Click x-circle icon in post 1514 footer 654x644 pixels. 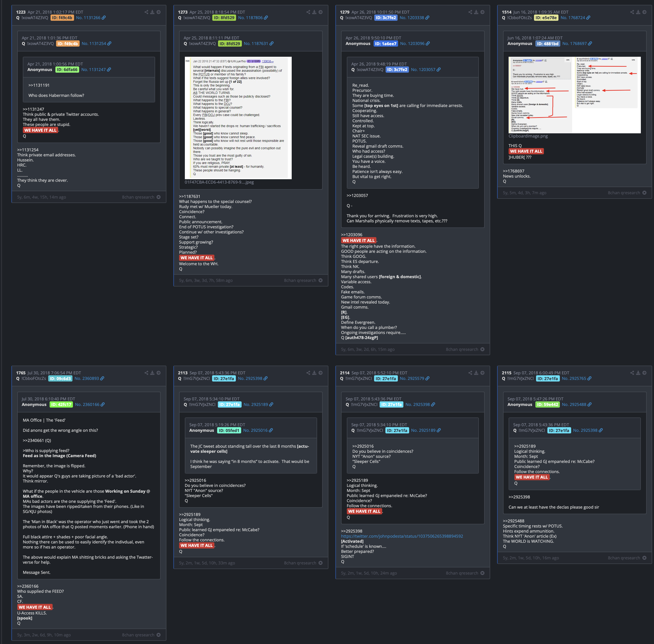click(644, 193)
